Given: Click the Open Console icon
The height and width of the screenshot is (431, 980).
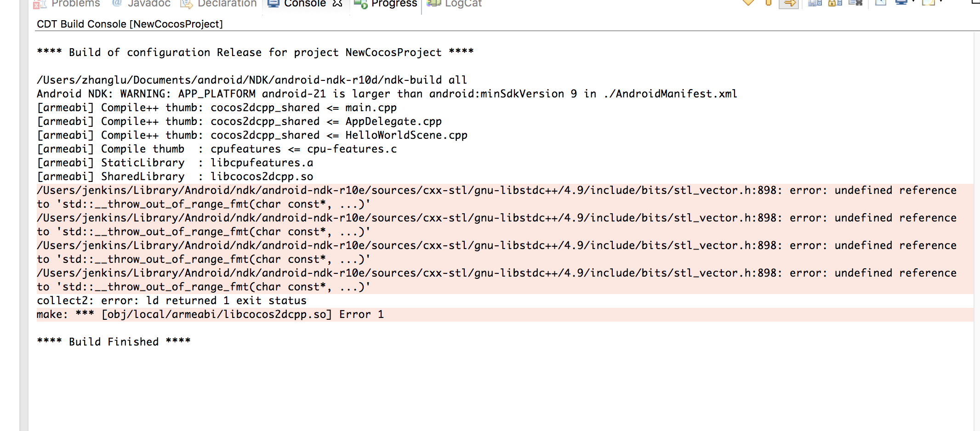Looking at the screenshot, I should click(928, 3).
